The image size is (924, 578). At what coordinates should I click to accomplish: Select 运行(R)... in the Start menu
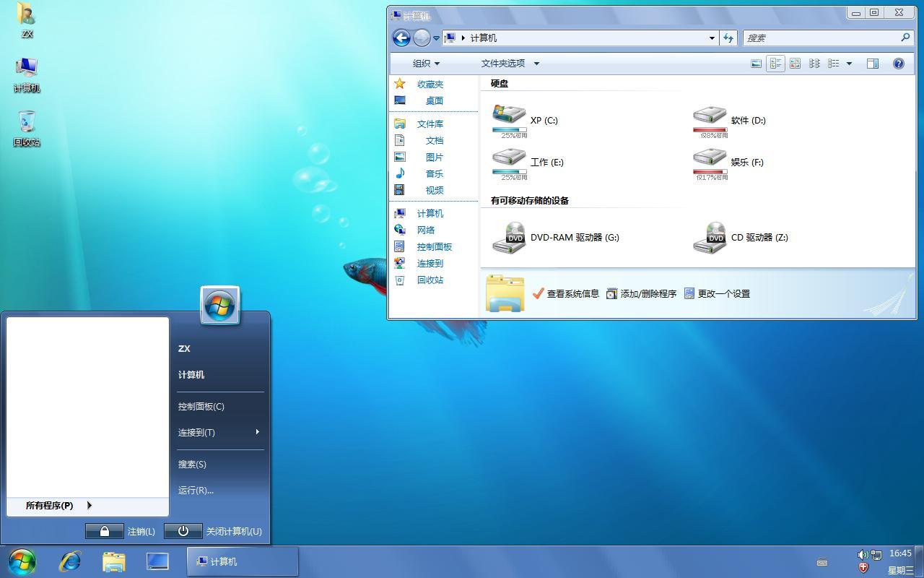click(196, 491)
